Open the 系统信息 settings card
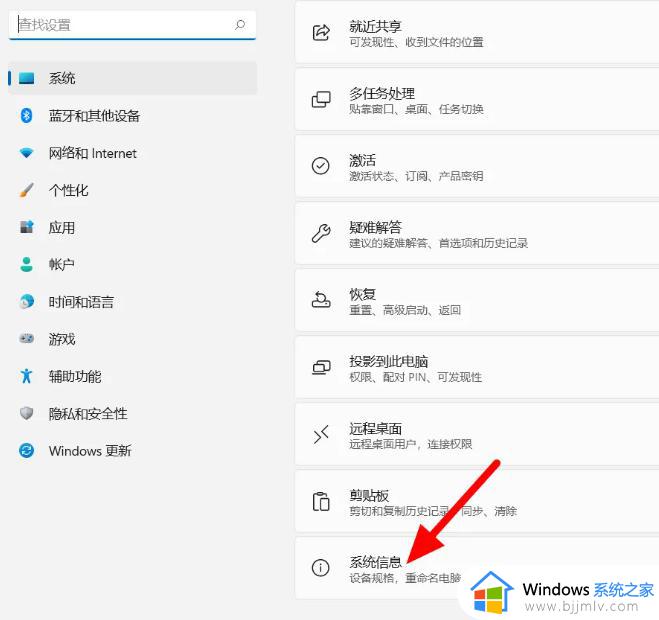The height and width of the screenshot is (620, 659). (x=477, y=568)
